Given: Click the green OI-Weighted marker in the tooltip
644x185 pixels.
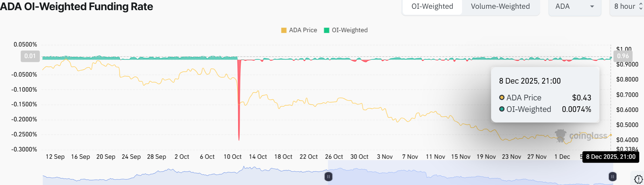Looking at the screenshot, I should [x=502, y=109].
